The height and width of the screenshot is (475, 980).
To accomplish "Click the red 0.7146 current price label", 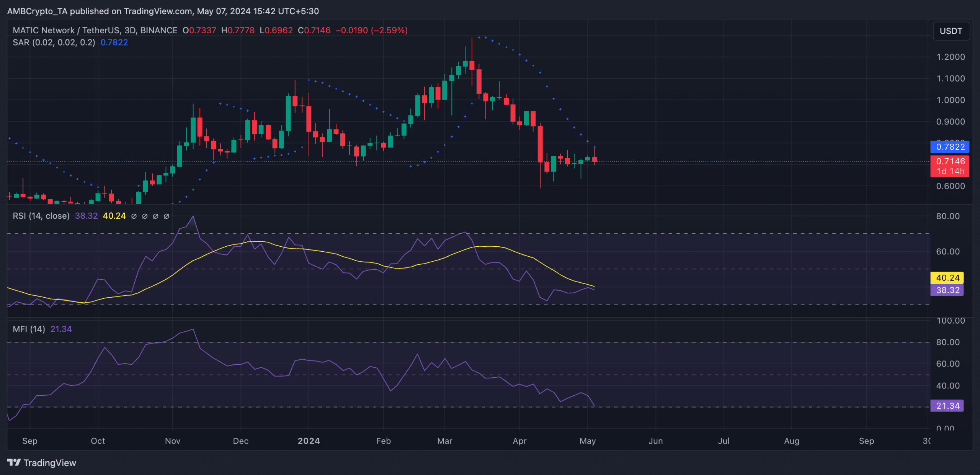I will pos(950,161).
